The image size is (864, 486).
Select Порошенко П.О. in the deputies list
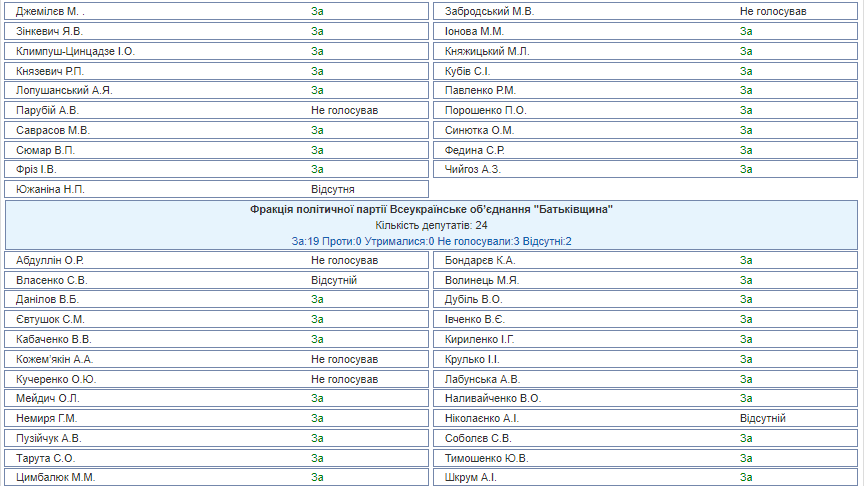pyautogui.click(x=485, y=110)
